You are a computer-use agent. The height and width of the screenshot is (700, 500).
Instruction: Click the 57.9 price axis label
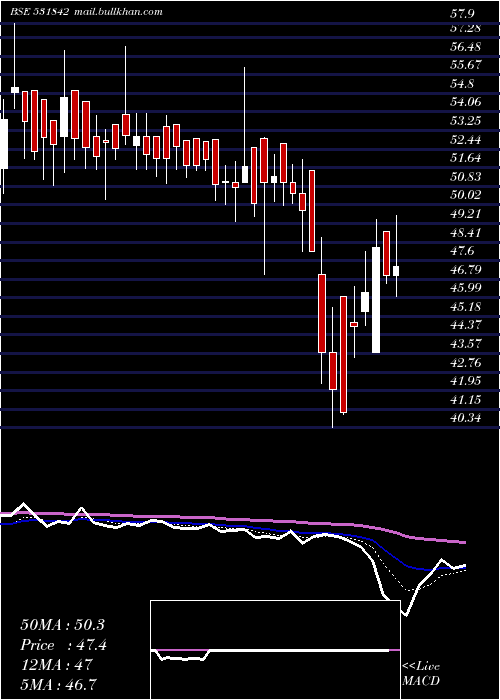(x=463, y=14)
